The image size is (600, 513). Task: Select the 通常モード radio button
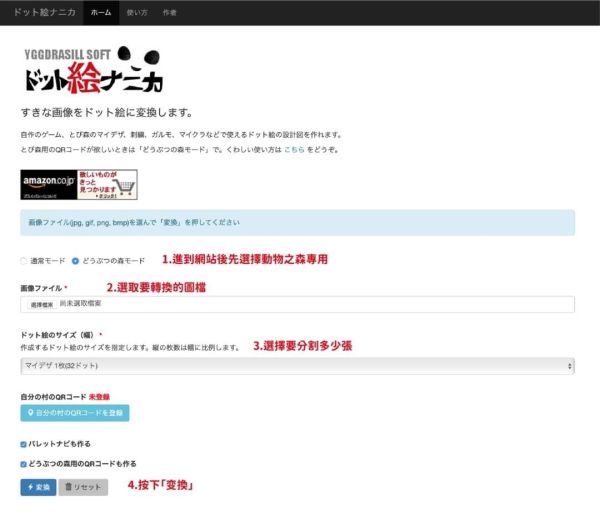pyautogui.click(x=23, y=261)
